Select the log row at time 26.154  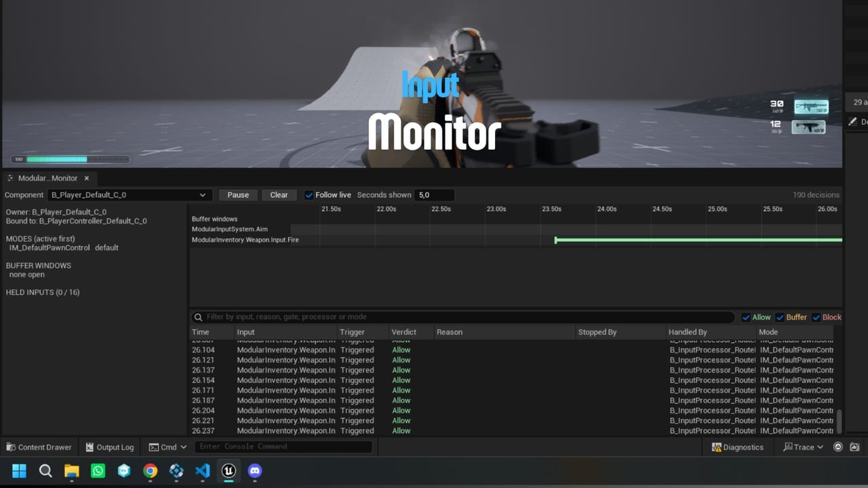point(512,380)
